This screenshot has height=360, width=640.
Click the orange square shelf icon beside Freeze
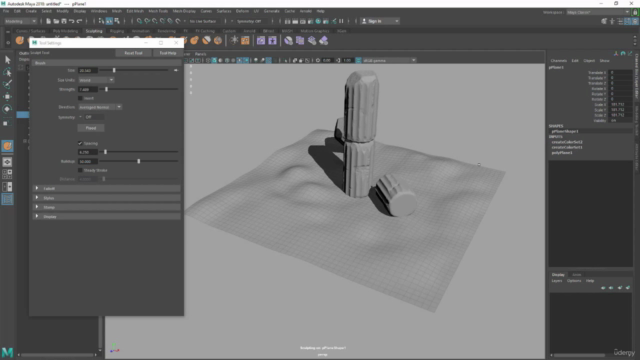tap(245, 40)
